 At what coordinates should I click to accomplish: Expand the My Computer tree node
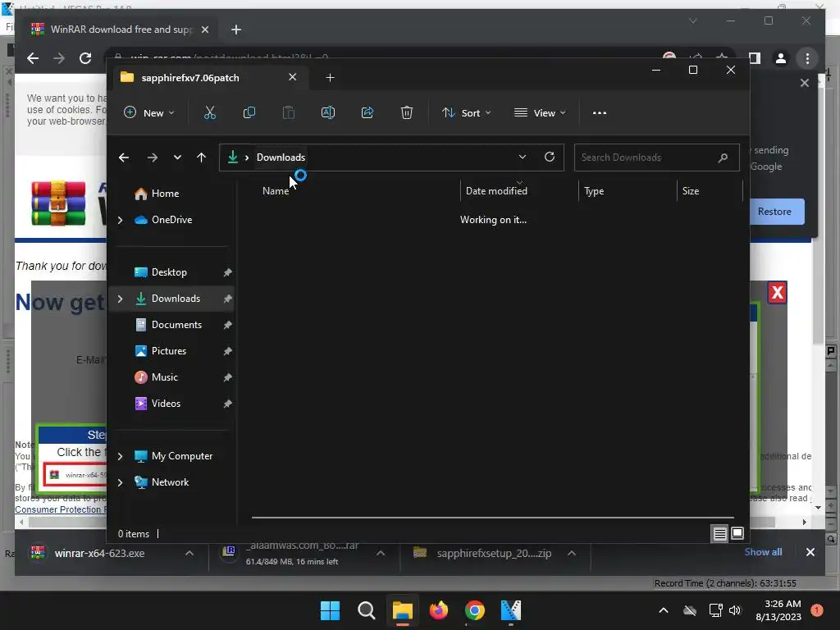pyautogui.click(x=121, y=456)
